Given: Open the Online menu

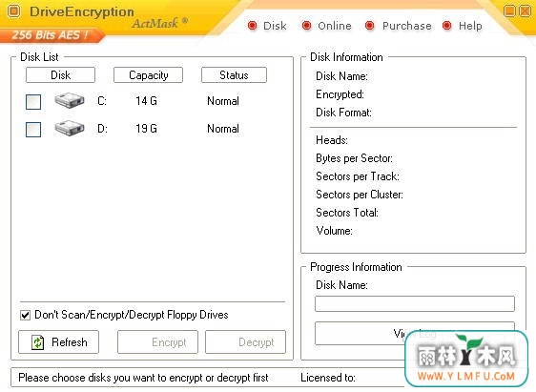Looking at the screenshot, I should tap(335, 26).
